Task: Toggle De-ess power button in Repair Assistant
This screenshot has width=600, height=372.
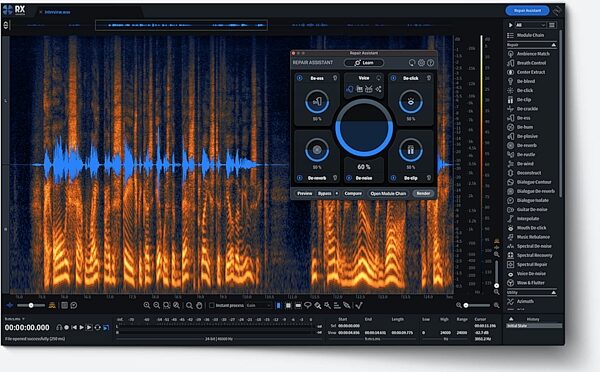Action: coord(300,78)
